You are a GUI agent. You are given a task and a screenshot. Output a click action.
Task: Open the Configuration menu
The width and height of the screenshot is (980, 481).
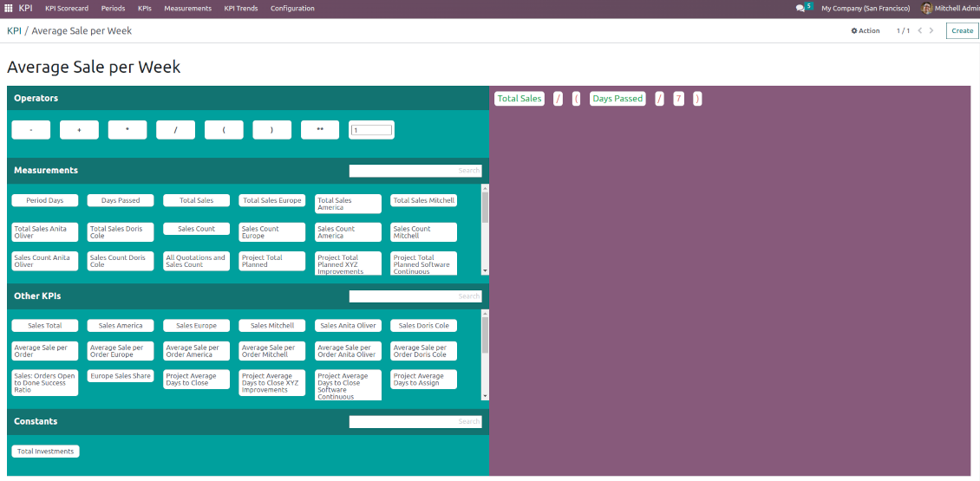(292, 8)
